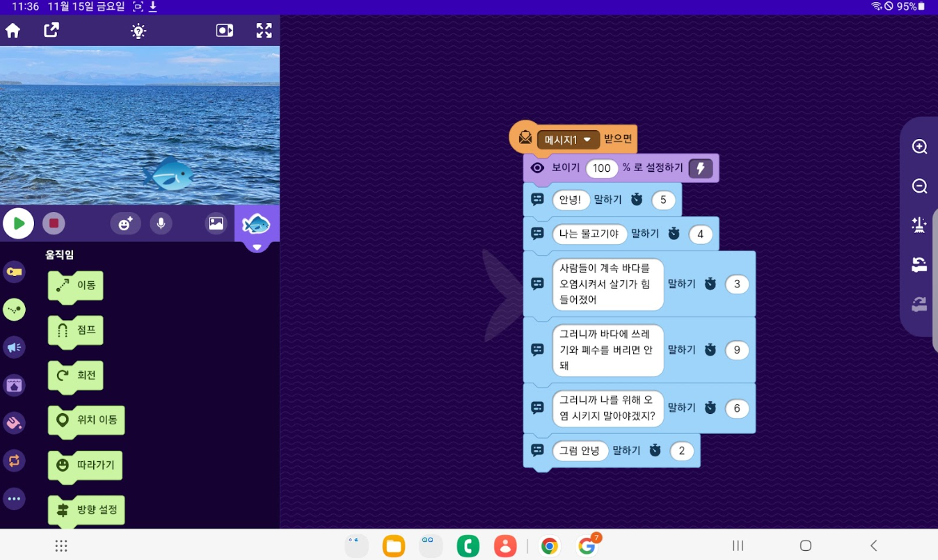Screen dimensions: 938x560
Task: Edit the 나는 물고기야 speech text
Action: [589, 234]
